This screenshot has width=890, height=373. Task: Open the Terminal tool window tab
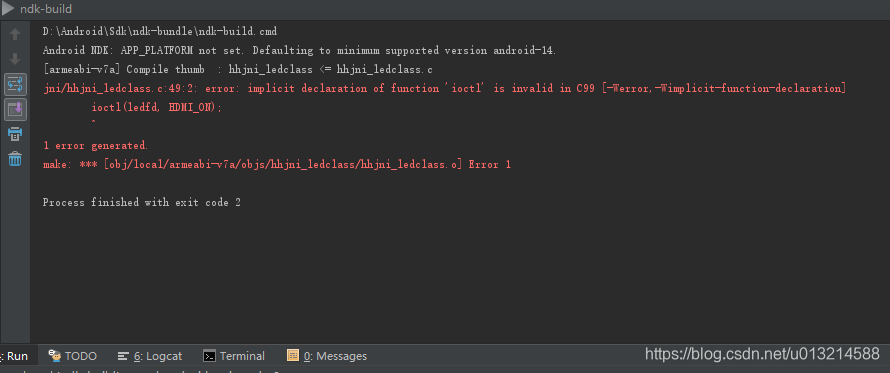(x=234, y=356)
